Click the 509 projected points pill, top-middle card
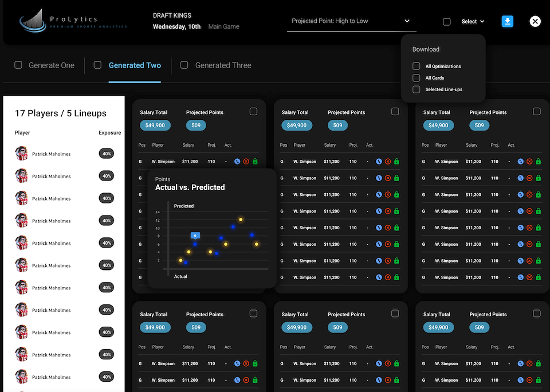This screenshot has width=550, height=392. point(337,126)
